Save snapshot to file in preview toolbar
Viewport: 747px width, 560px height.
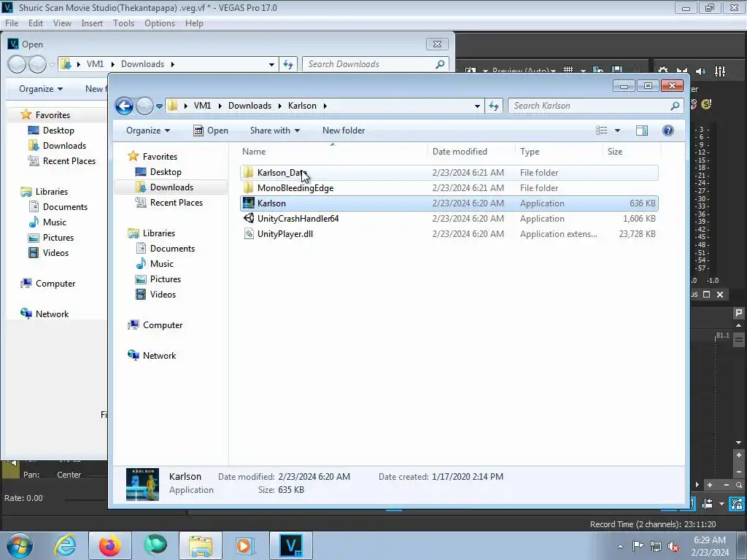[x=617, y=71]
